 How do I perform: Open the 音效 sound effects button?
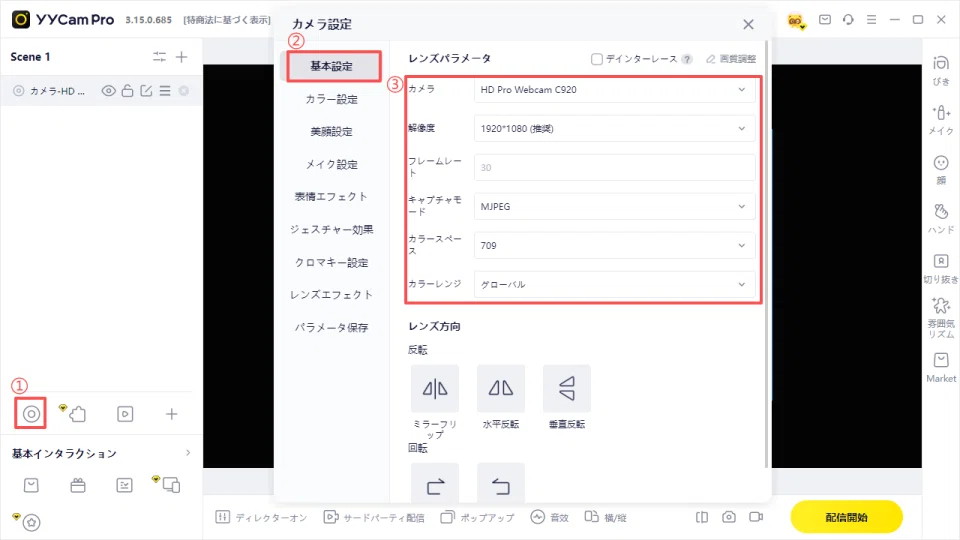(x=550, y=517)
